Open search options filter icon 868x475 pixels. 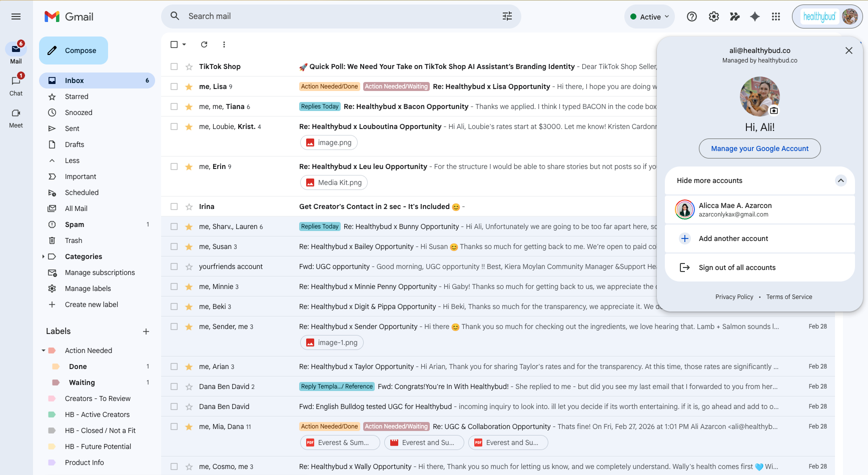[x=507, y=16]
